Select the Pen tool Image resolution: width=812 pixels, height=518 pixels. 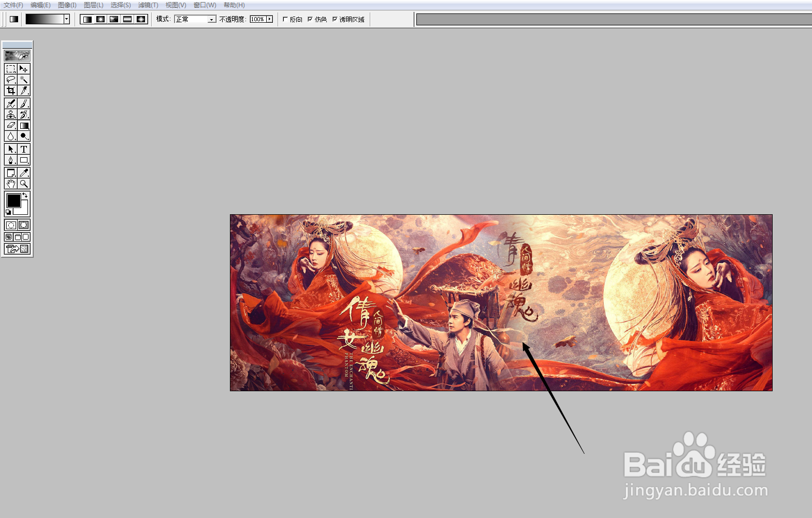coord(11,160)
